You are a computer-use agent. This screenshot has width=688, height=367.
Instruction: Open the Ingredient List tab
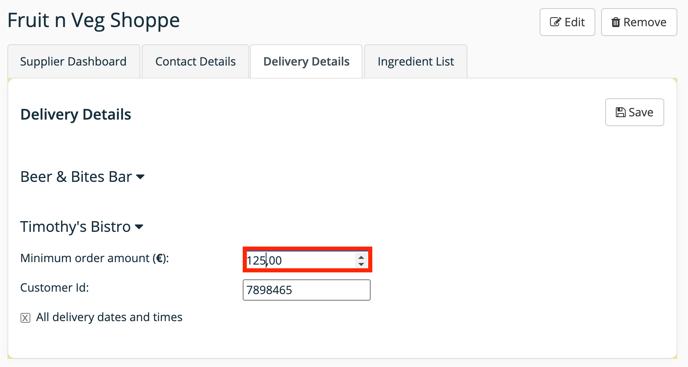(x=416, y=61)
